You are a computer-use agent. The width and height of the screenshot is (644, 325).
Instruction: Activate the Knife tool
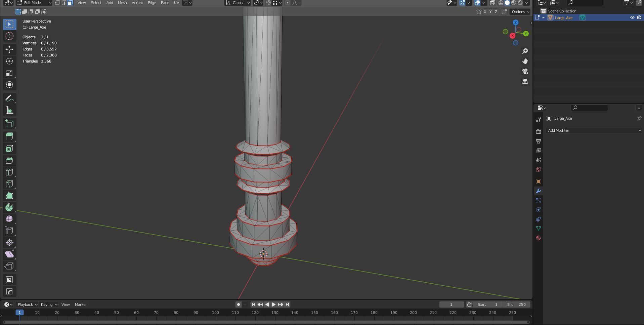[x=9, y=184]
